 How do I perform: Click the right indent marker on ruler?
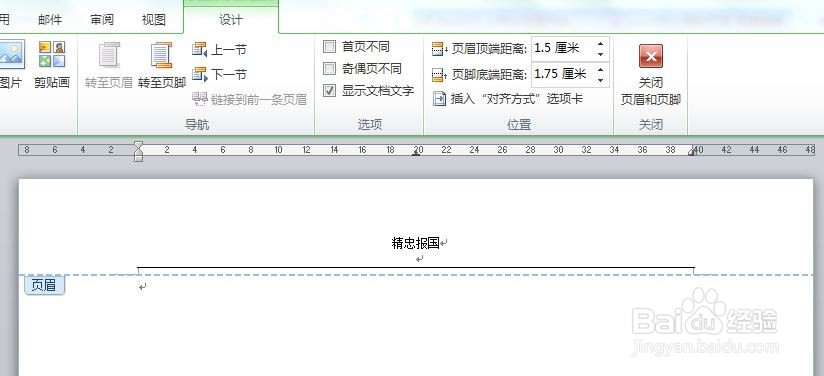pos(692,152)
